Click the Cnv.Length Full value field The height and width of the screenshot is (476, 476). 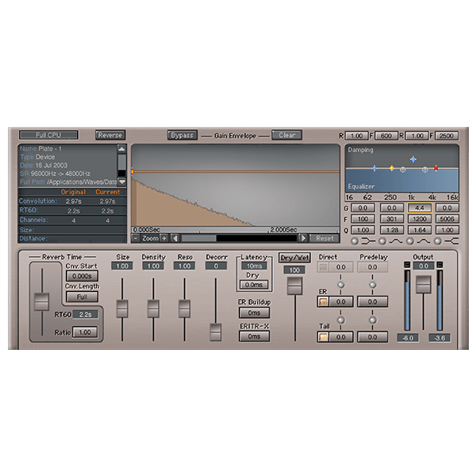pos(82,297)
